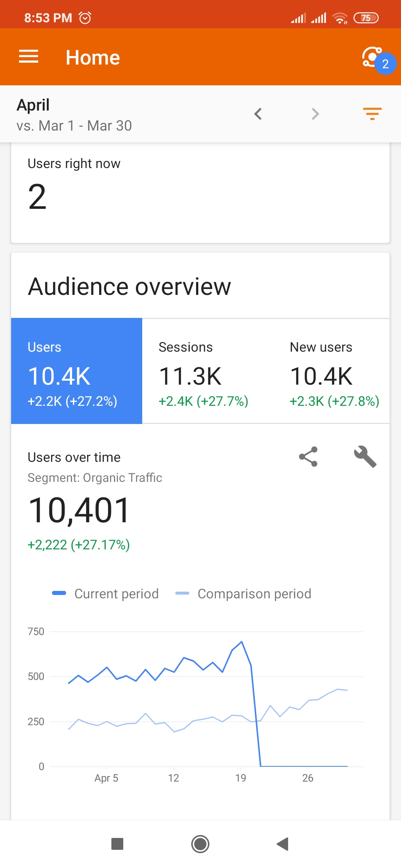This screenshot has height=868, width=401.
Task: Toggle the Comparison period legend series
Action: (244, 594)
